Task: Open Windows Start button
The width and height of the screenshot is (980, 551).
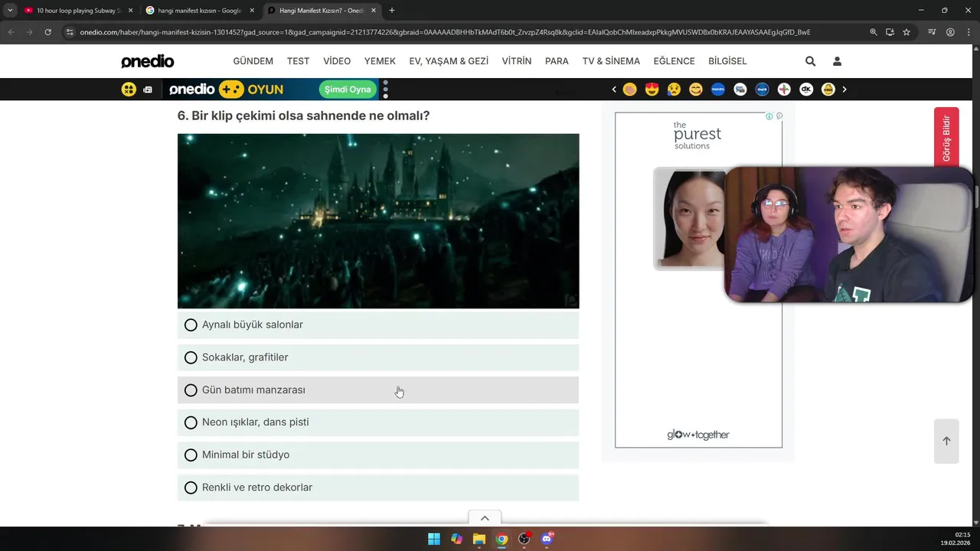Action: [434, 539]
